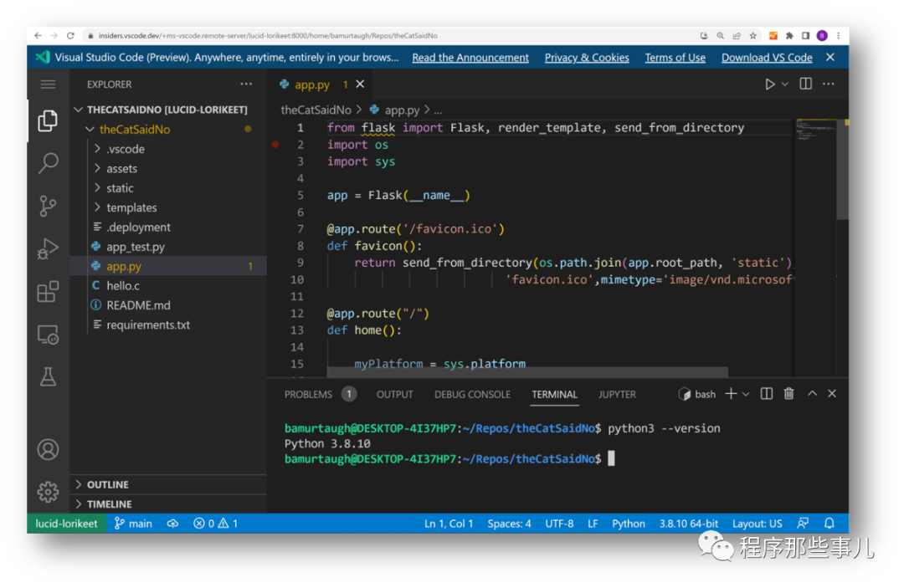
Task: Click the 3.8.10 64-bit interpreter selector
Action: (688, 524)
